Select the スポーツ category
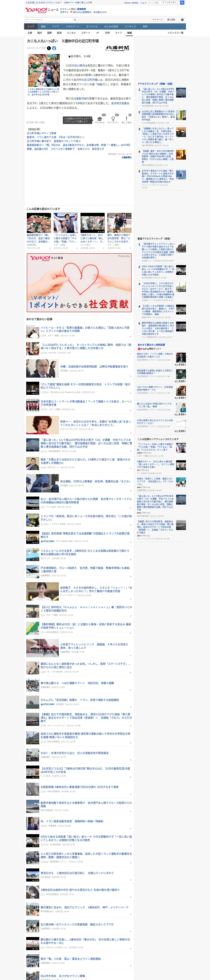210x980 pixels. pos(86,33)
